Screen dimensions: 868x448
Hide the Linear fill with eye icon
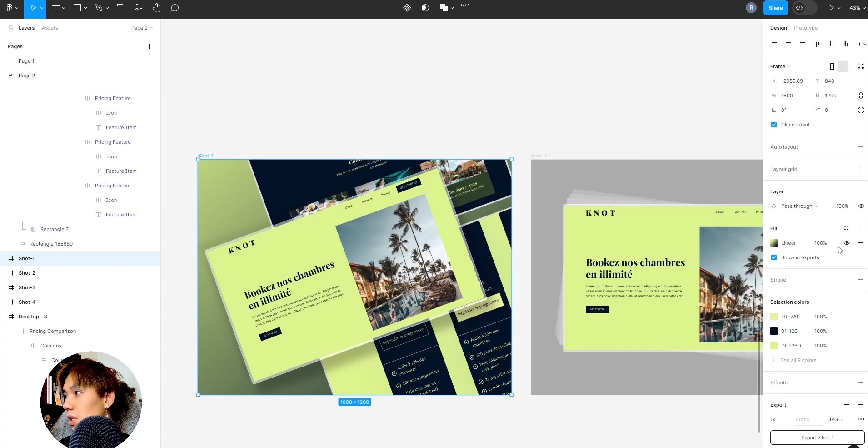coord(846,243)
